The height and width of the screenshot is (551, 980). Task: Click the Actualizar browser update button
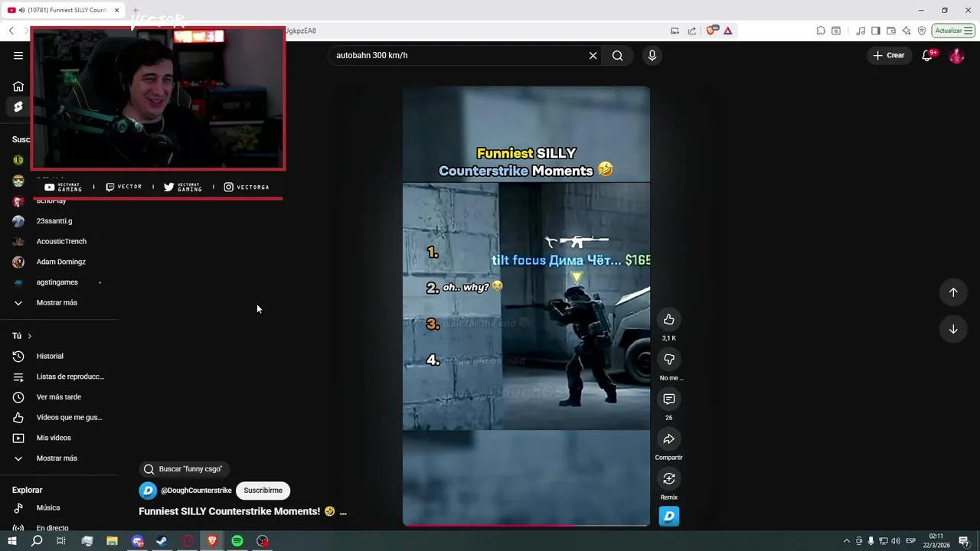(x=954, y=31)
